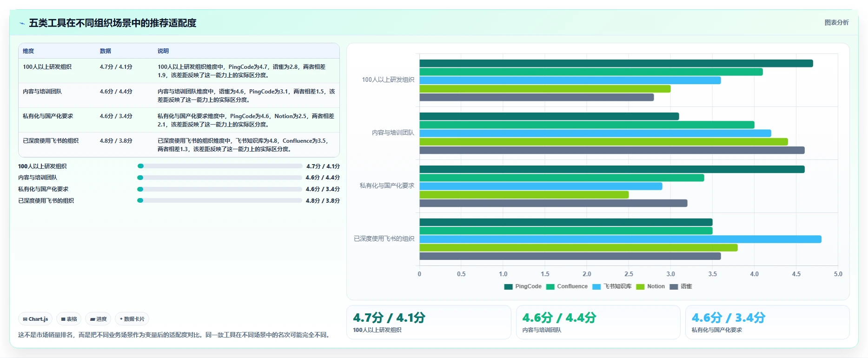Viewport: 868px width, 358px height.
Task: Open the 4.6分 / 3.4分 stat card
Action: (x=767, y=322)
